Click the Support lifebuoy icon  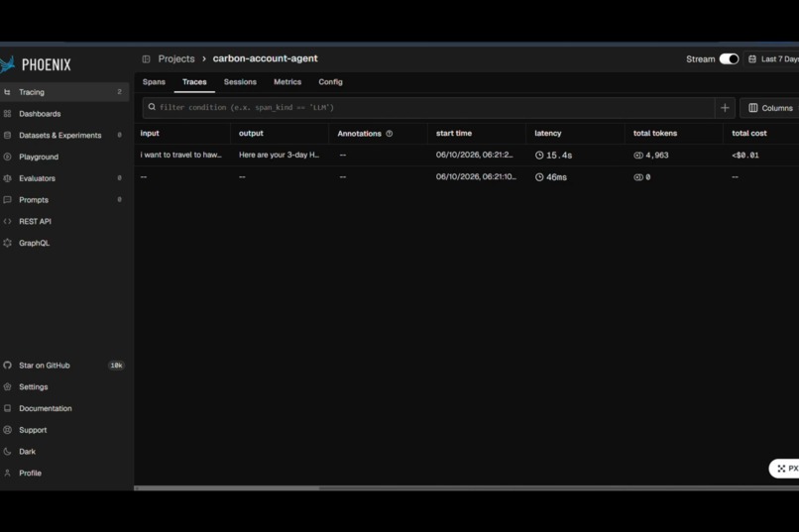7,430
